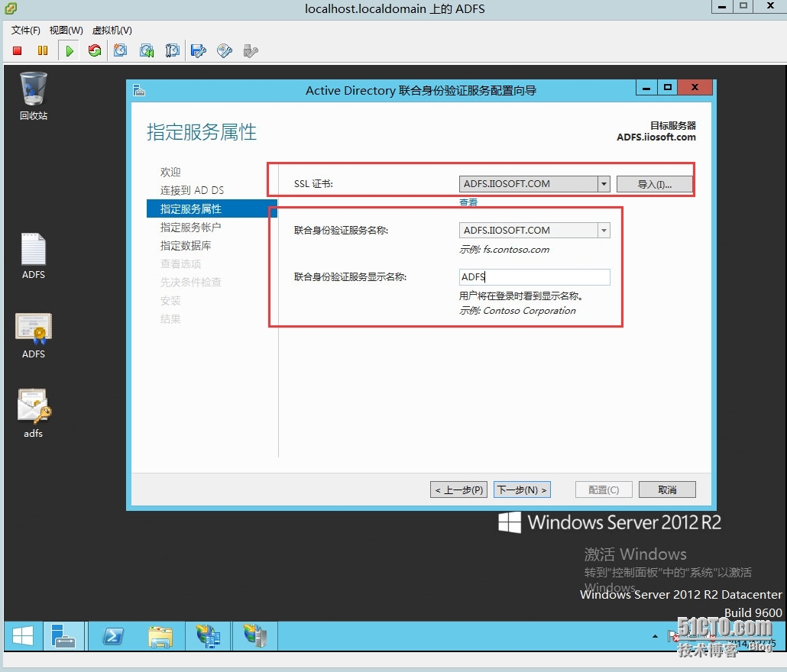Screen dimensions: 787x672
Task: Select the ADFS text file desktop icon
Action: coord(34,257)
